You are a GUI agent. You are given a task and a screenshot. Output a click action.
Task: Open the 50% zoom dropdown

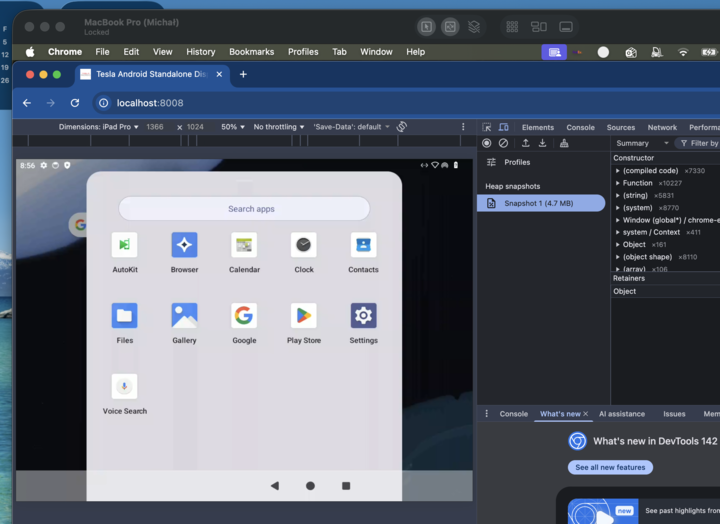pyautogui.click(x=233, y=127)
